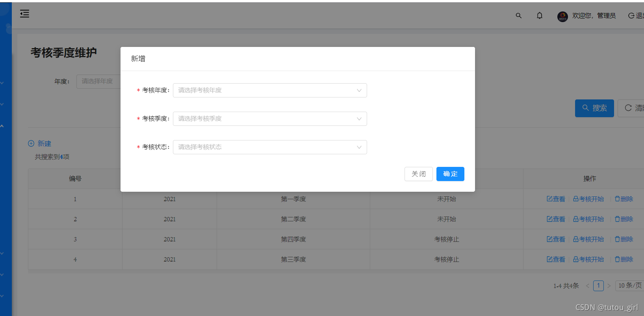Click the previous page arrow in pagination
Screen dimensions: 644x316
[x=587, y=286]
